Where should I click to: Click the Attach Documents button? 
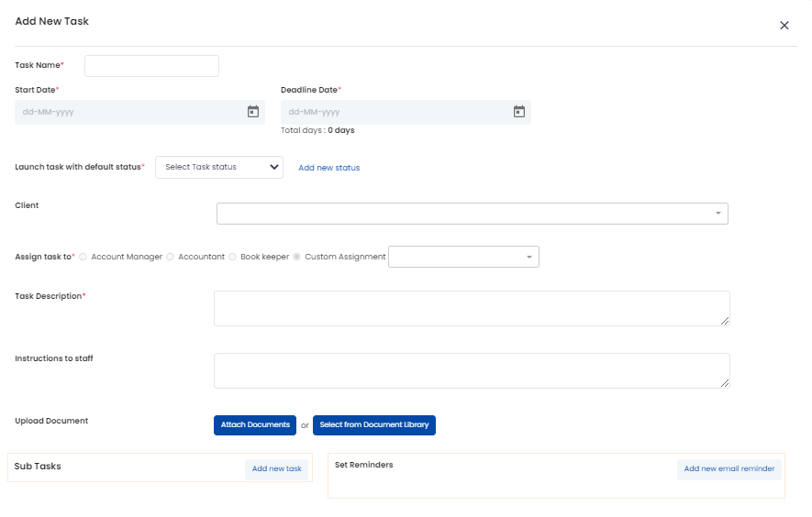coord(255,425)
